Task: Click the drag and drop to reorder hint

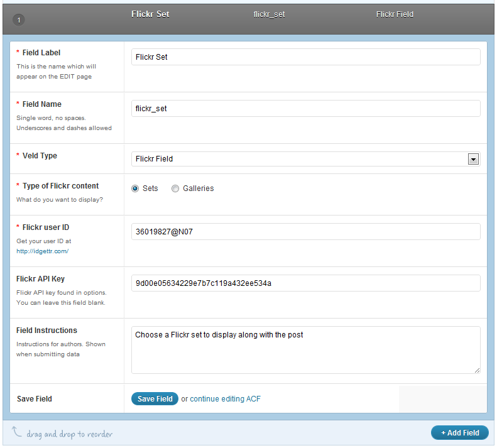Action: (69, 434)
